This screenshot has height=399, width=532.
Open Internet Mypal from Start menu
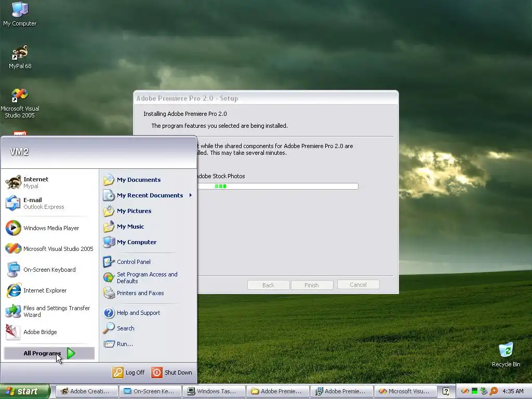pos(49,182)
